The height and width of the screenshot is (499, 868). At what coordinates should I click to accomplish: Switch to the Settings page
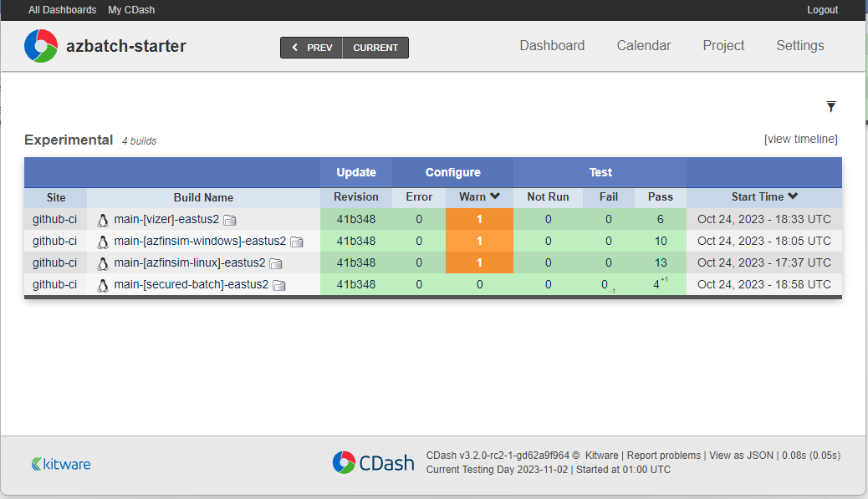[799, 46]
